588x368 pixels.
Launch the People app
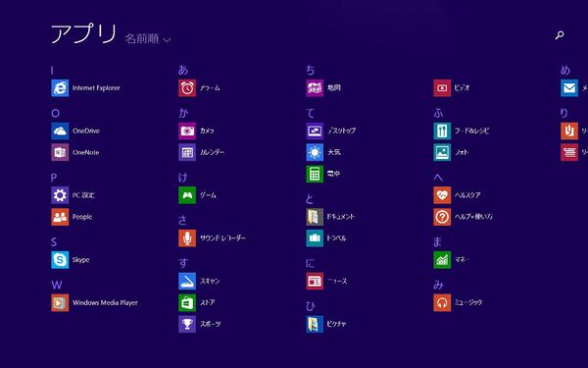(72, 217)
